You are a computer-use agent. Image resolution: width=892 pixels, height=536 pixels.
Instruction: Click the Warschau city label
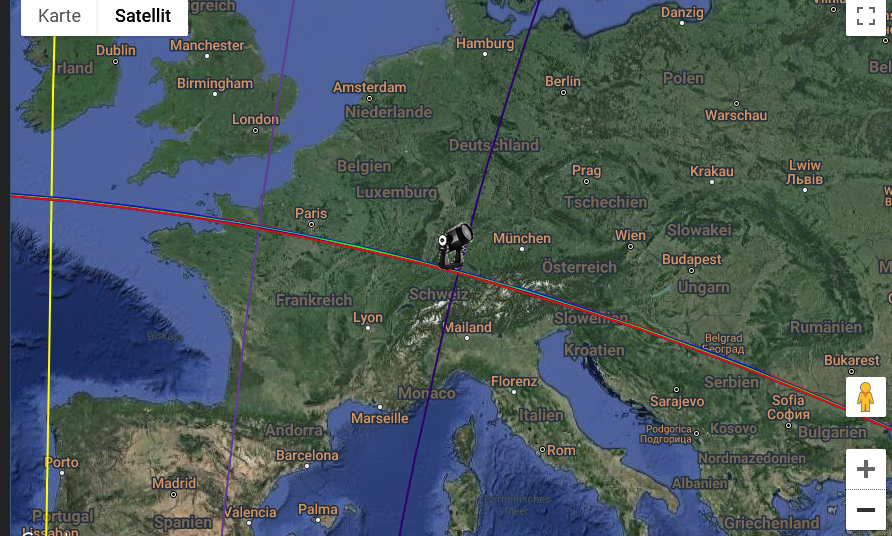(x=736, y=116)
